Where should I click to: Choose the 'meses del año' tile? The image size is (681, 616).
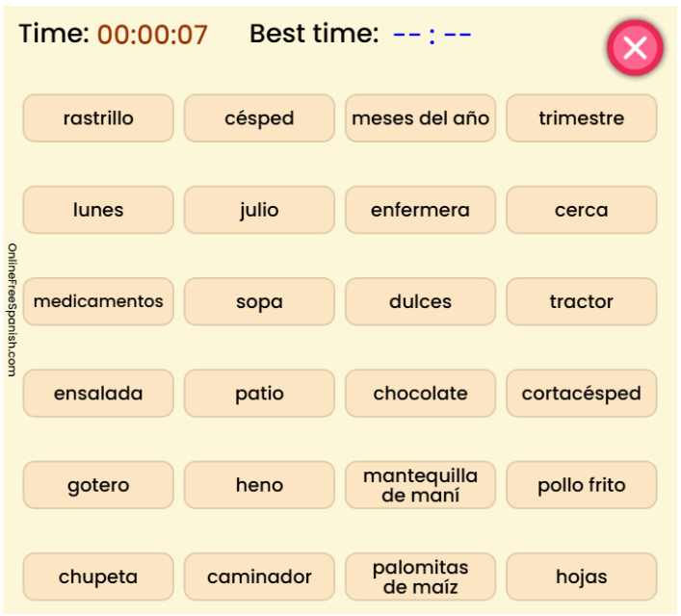420,118
